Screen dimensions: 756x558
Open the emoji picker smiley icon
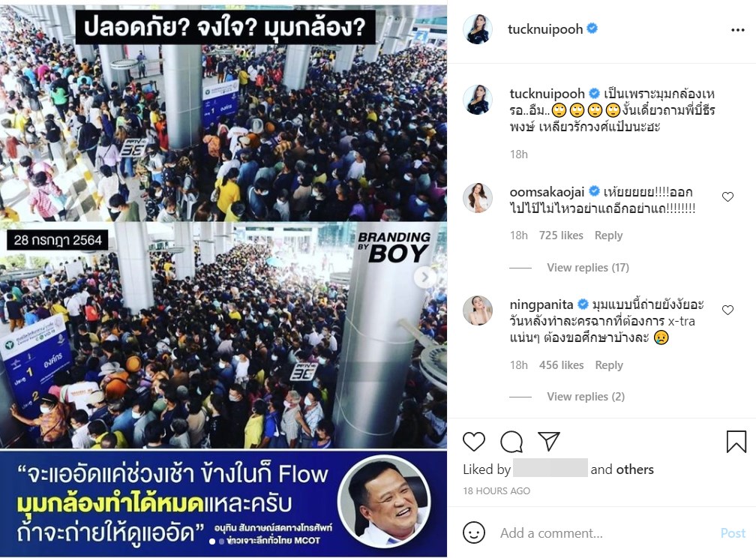coord(473,532)
